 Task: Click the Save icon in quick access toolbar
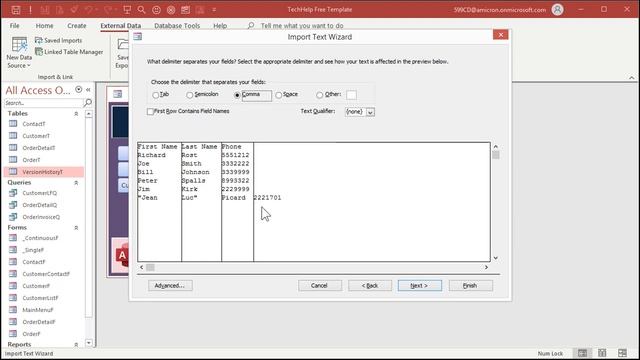coord(16,9)
